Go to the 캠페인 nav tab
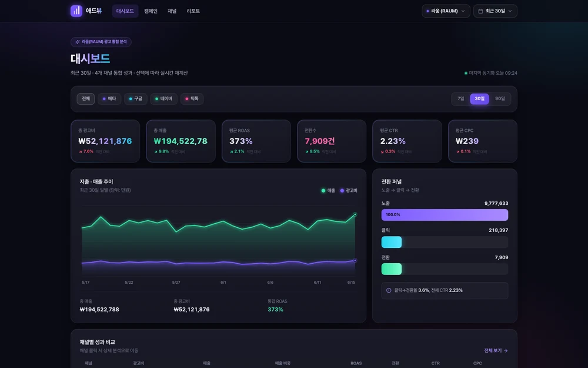The height and width of the screenshot is (368, 588). pyautogui.click(x=151, y=11)
